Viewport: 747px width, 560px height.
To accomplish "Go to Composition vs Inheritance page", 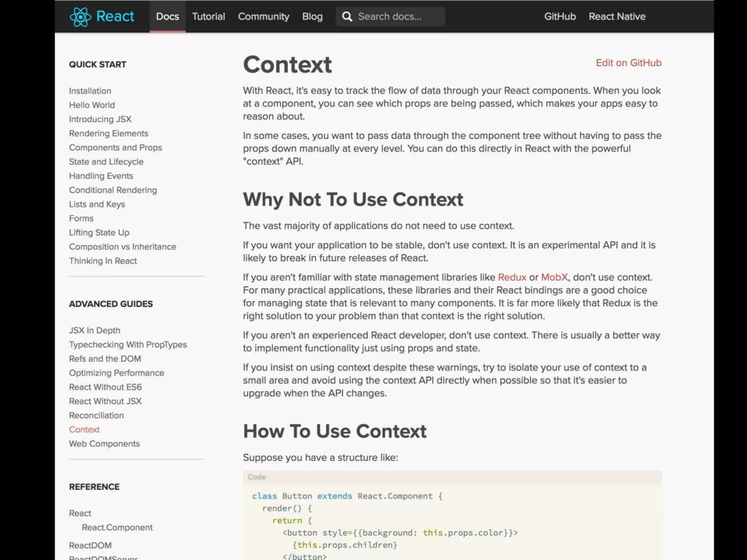I will coord(123,247).
